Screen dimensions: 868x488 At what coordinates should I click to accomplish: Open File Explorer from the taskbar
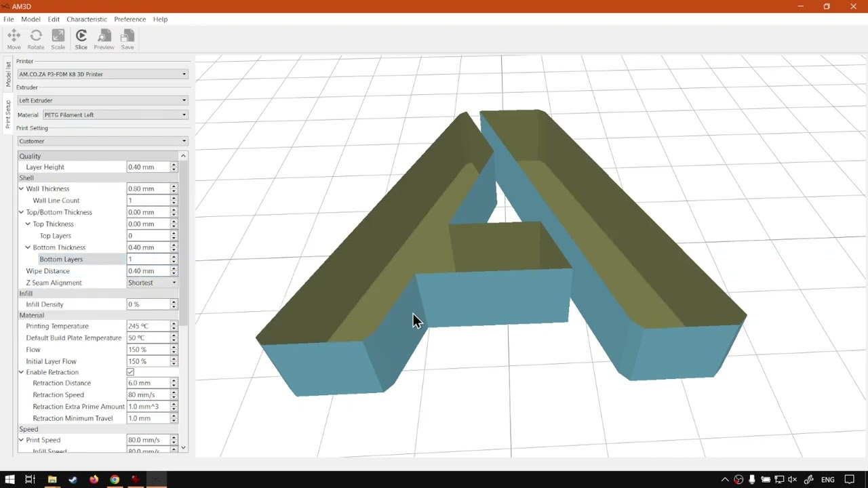click(x=52, y=480)
